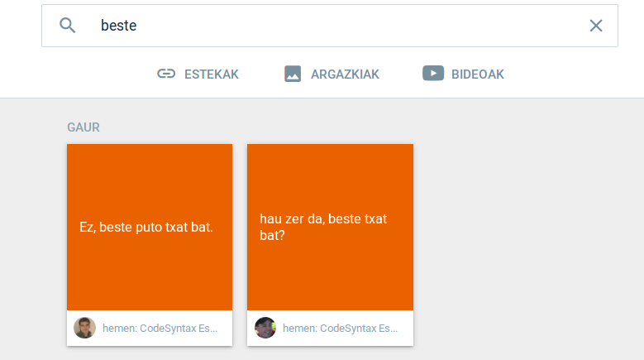644x360 pixels.
Task: Switch to the Argazkiak filter label
Action: tap(345, 74)
